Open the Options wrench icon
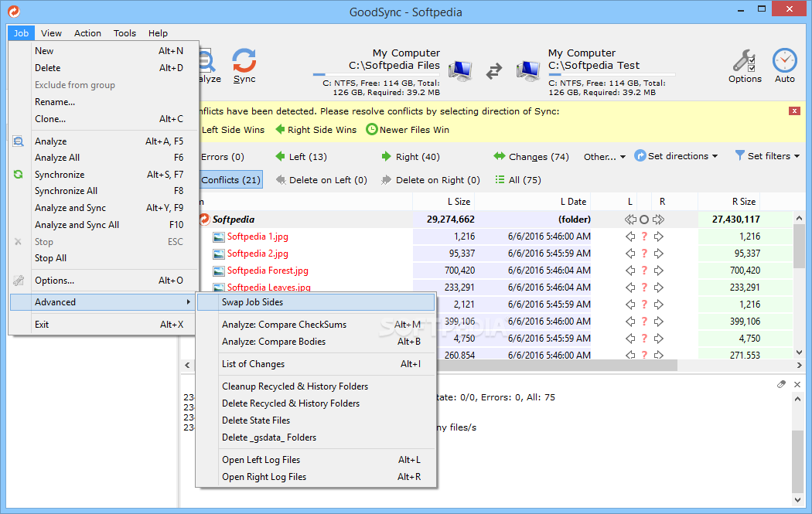 click(745, 66)
